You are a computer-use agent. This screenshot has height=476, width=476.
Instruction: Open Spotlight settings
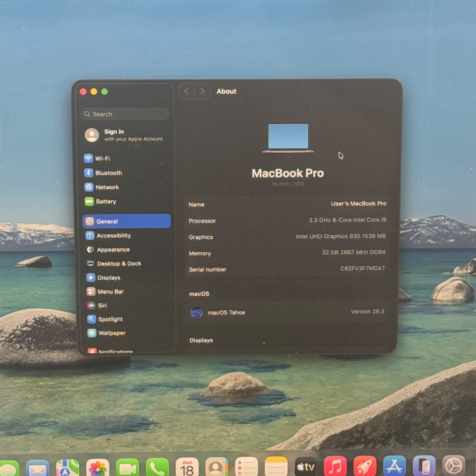point(110,319)
